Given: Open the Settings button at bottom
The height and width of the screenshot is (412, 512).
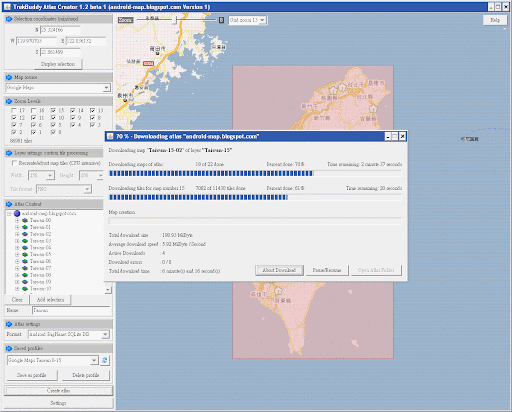Looking at the screenshot, I should tap(58, 403).
